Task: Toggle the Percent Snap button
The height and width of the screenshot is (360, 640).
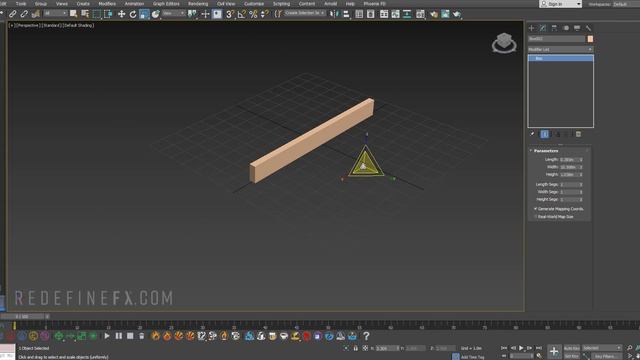Action: tap(253, 14)
